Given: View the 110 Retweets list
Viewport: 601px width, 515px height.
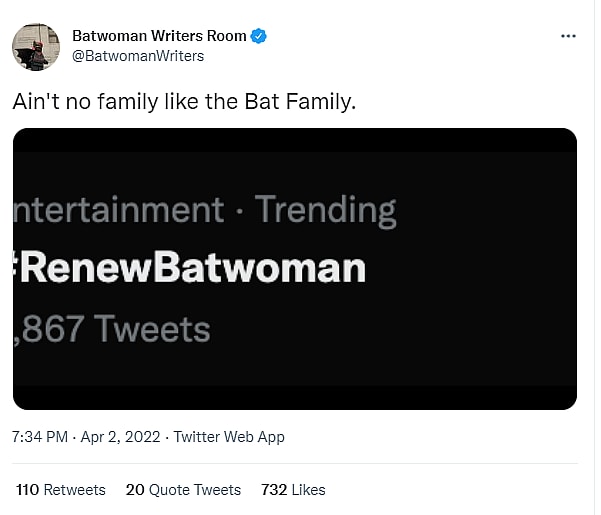Looking at the screenshot, I should [x=60, y=490].
